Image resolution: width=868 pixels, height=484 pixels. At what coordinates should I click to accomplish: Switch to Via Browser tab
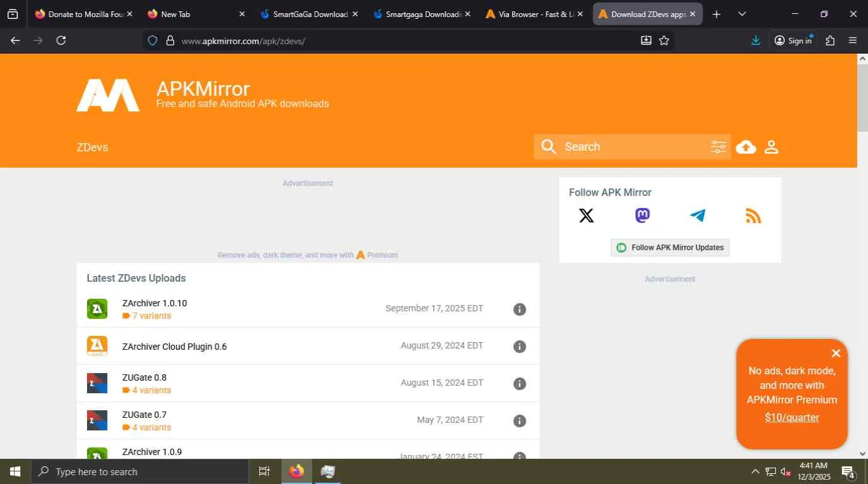tap(535, 14)
